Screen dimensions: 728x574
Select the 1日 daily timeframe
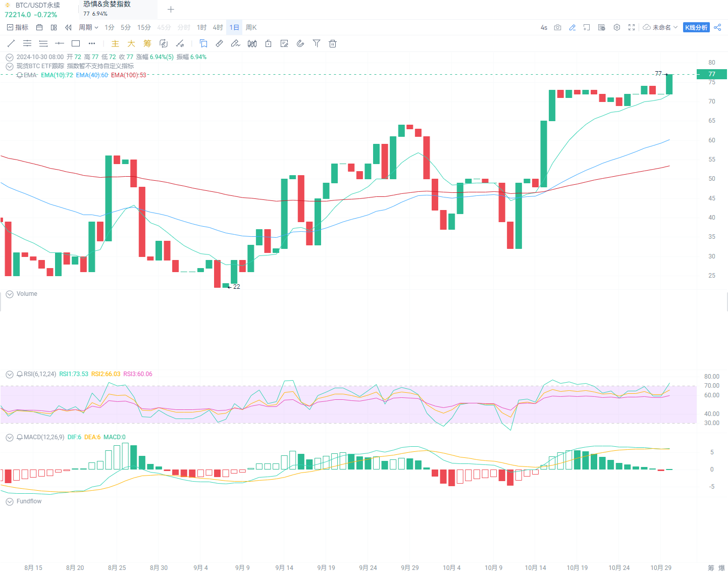(x=234, y=27)
